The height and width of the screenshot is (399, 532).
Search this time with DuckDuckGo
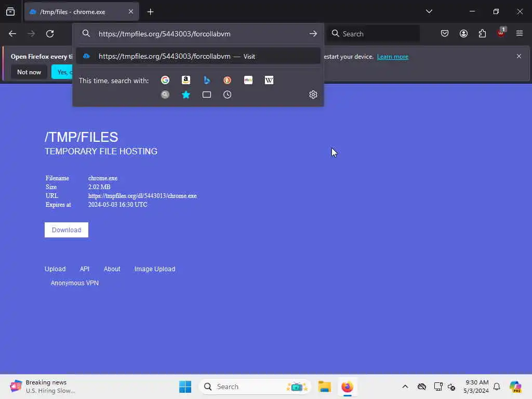click(x=228, y=80)
